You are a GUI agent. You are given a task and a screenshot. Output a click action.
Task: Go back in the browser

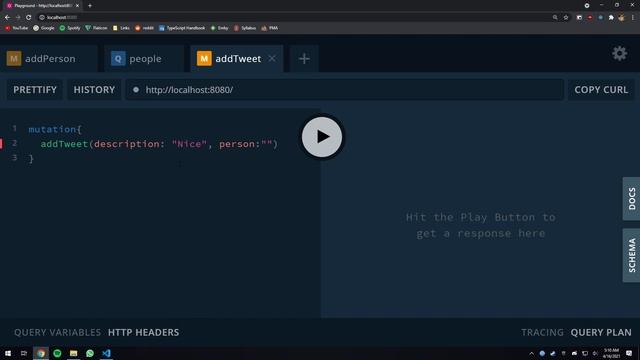[7, 18]
